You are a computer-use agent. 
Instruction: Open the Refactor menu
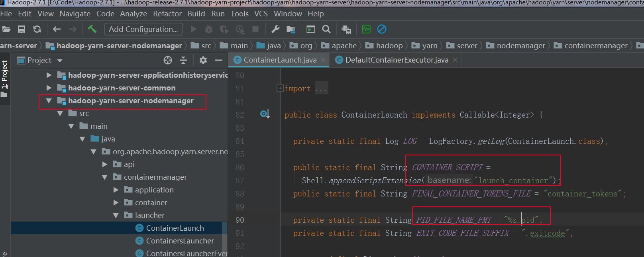click(x=167, y=14)
